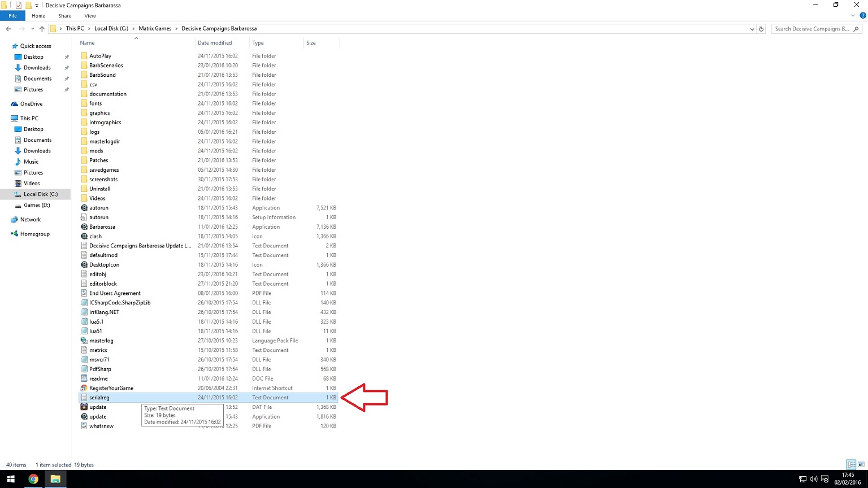
Task: Click the whatsnew PDF file icon
Action: pyautogui.click(x=84, y=426)
